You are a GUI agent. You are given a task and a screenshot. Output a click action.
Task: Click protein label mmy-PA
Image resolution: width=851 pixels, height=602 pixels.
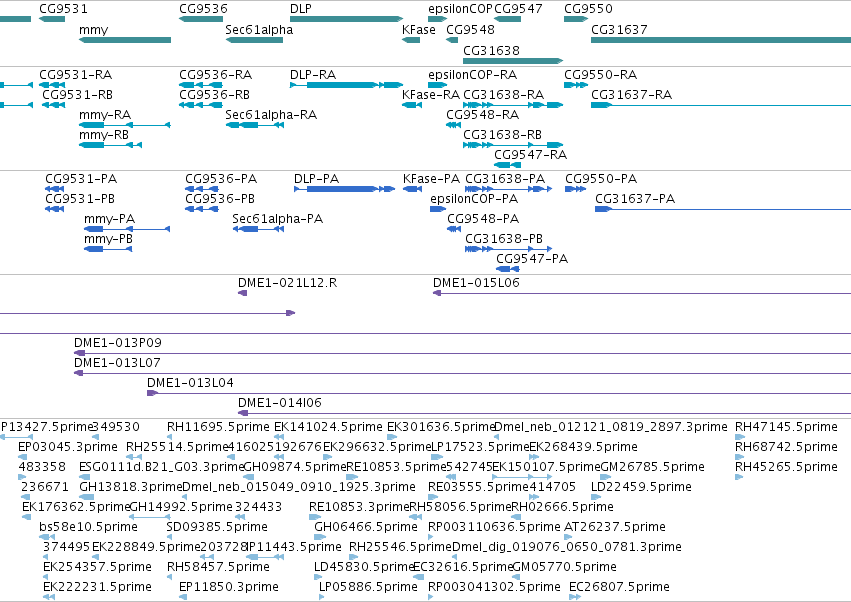tap(110, 219)
